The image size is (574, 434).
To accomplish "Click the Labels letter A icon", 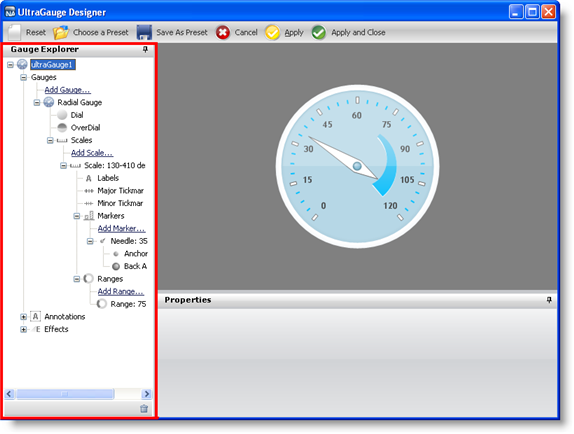I will [89, 178].
